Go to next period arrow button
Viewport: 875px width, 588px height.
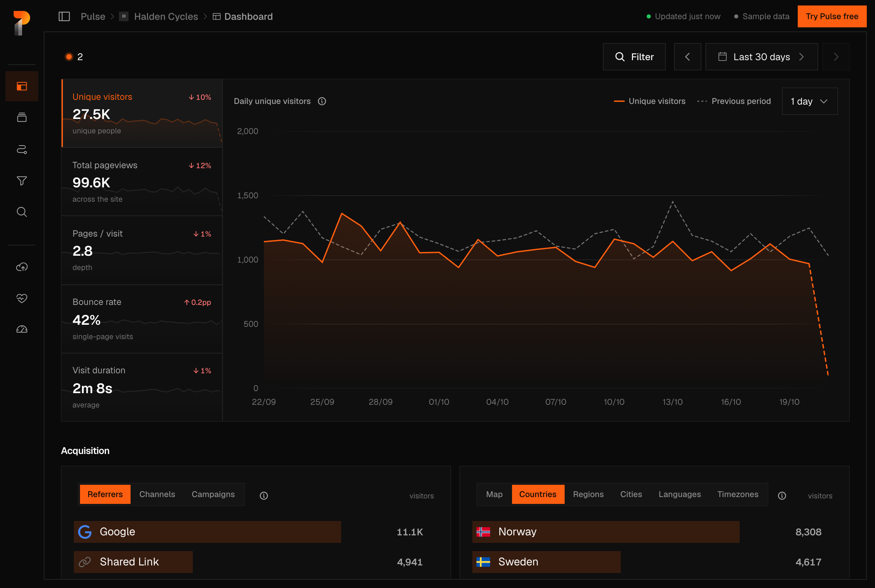(x=836, y=57)
